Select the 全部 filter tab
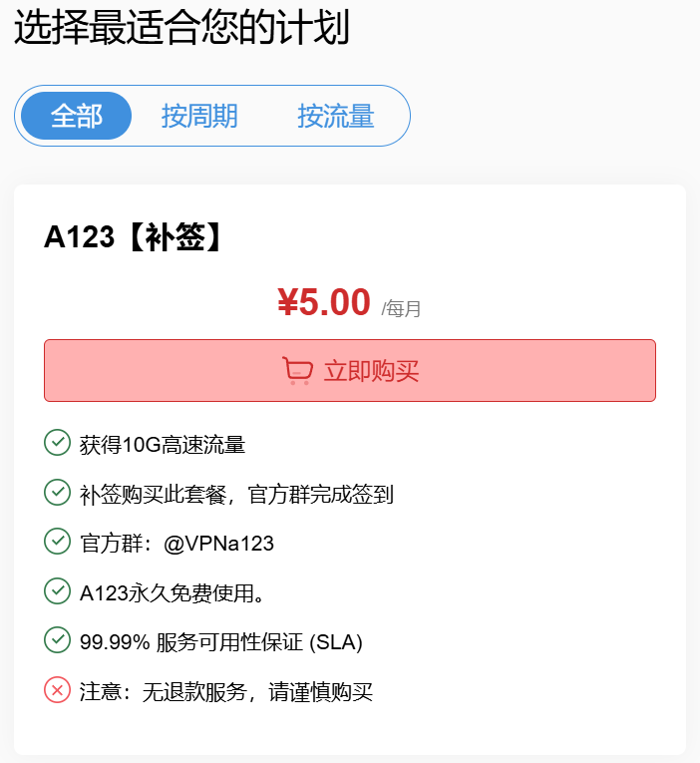 point(77,116)
